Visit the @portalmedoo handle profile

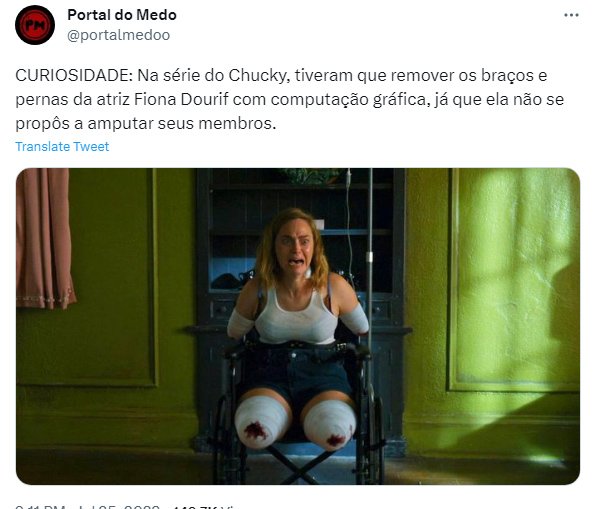coord(119,35)
